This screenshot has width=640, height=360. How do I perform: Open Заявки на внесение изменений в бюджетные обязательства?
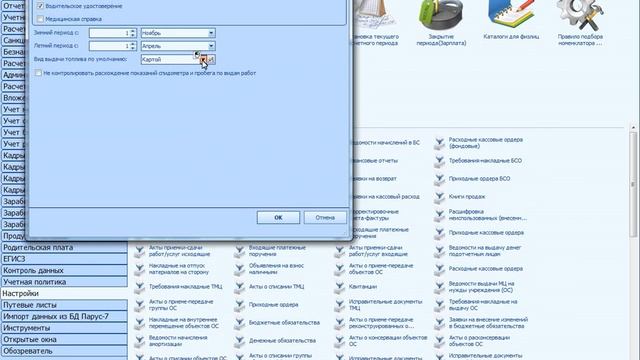[x=482, y=322]
